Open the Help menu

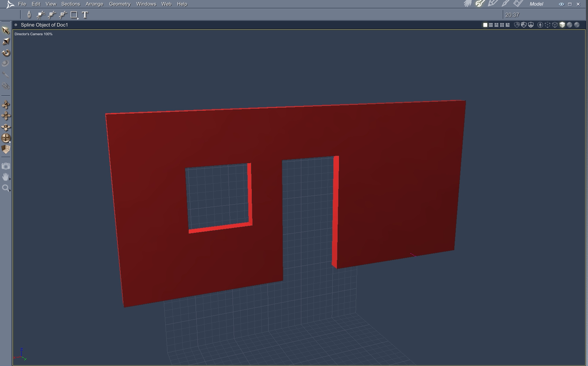(182, 4)
